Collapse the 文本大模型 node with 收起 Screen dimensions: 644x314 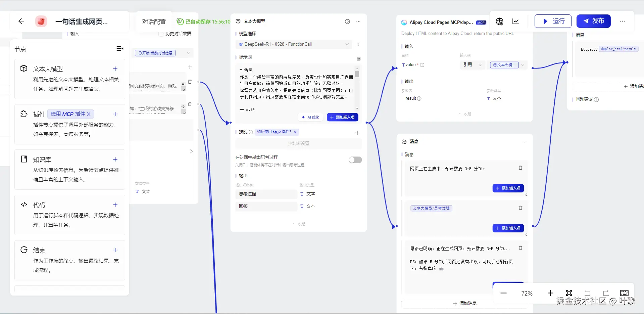[x=299, y=224]
